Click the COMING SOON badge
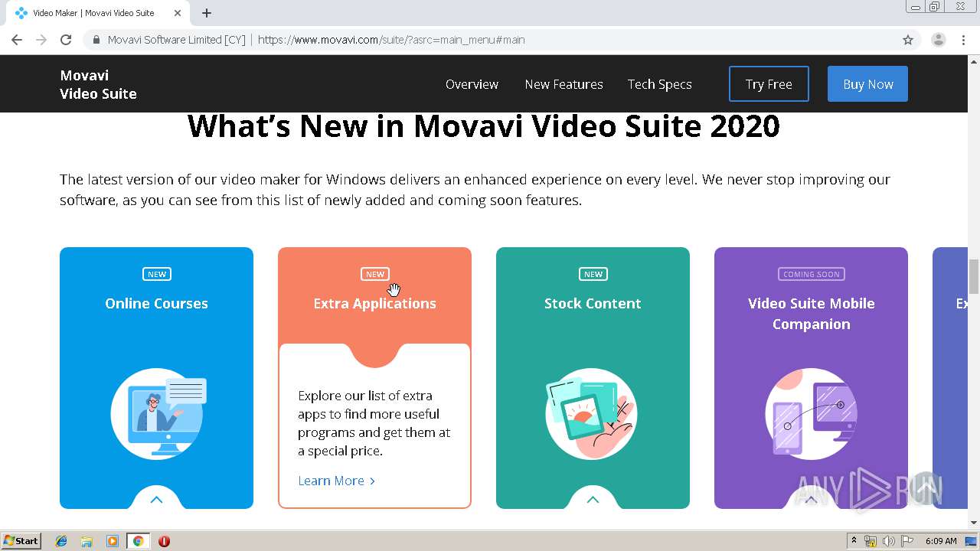This screenshot has width=980, height=551. click(x=811, y=274)
